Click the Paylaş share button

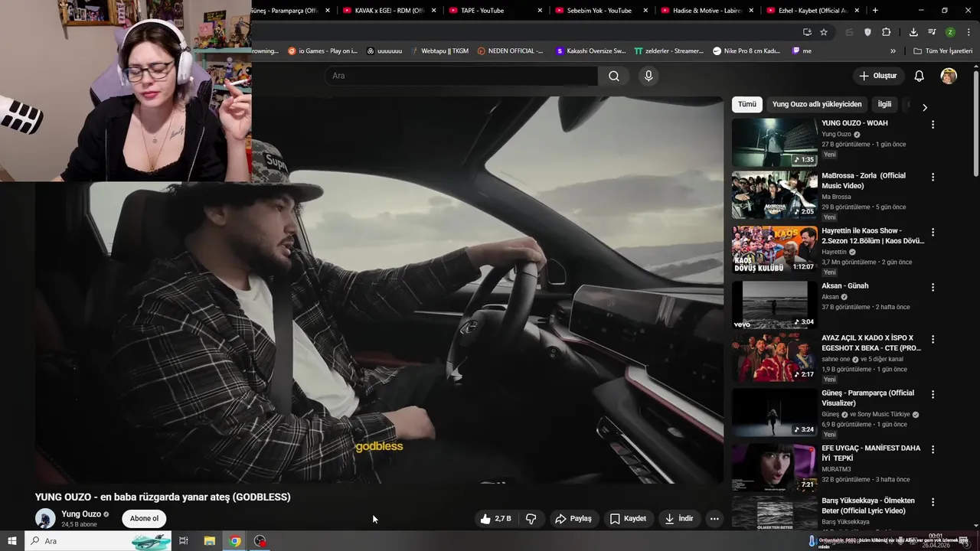point(573,519)
